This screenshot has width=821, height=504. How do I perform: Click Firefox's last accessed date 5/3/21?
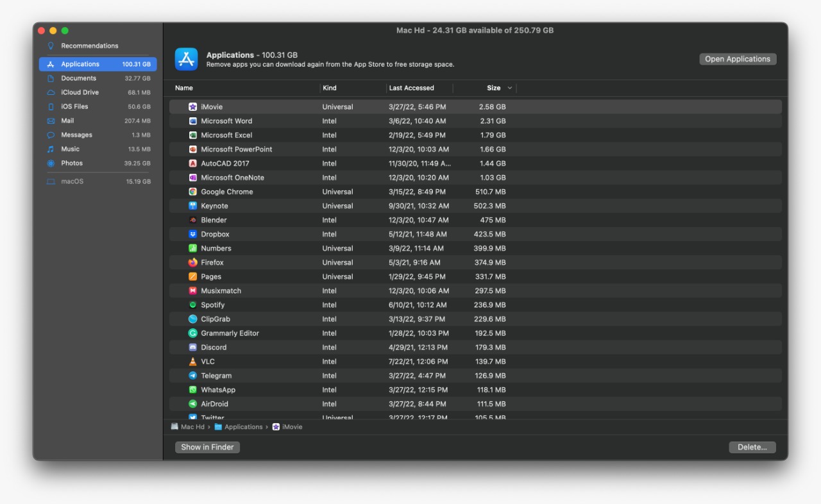click(414, 262)
